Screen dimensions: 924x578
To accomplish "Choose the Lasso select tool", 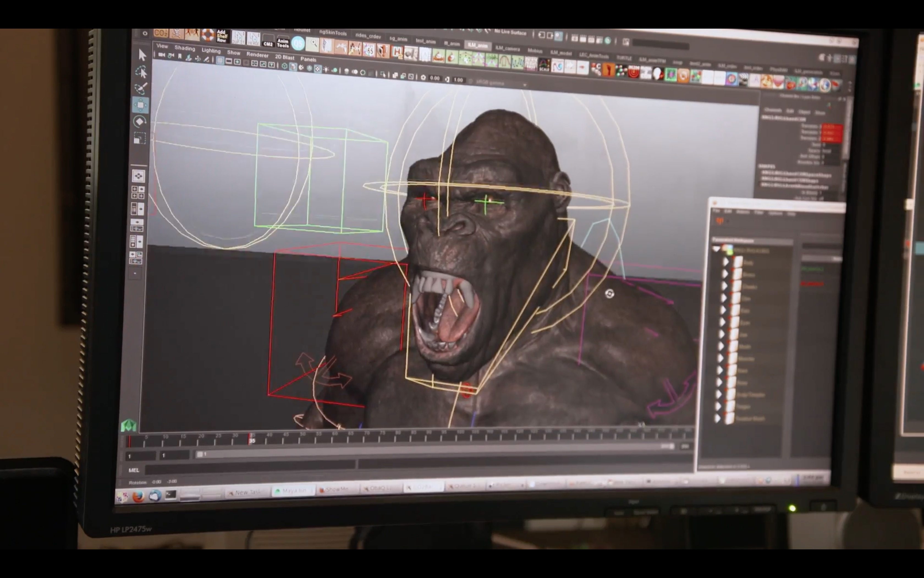I will click(x=141, y=72).
